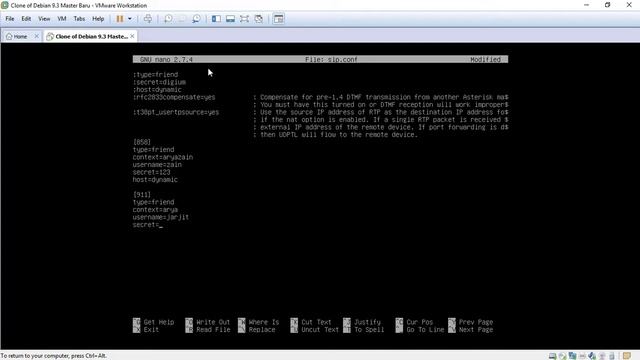Viewport: 640px width, 360px height.
Task: Click the ';rfc2833compensate=yes' line
Action: 174,97
